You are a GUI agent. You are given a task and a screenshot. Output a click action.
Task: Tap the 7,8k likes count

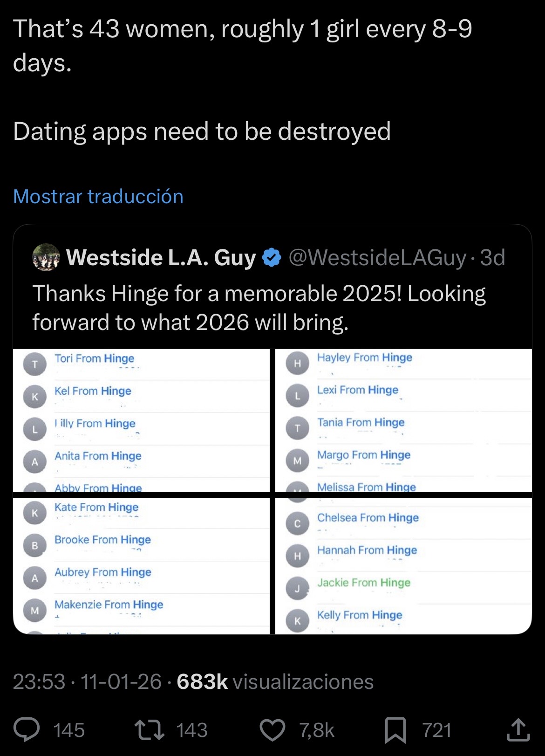(317, 730)
